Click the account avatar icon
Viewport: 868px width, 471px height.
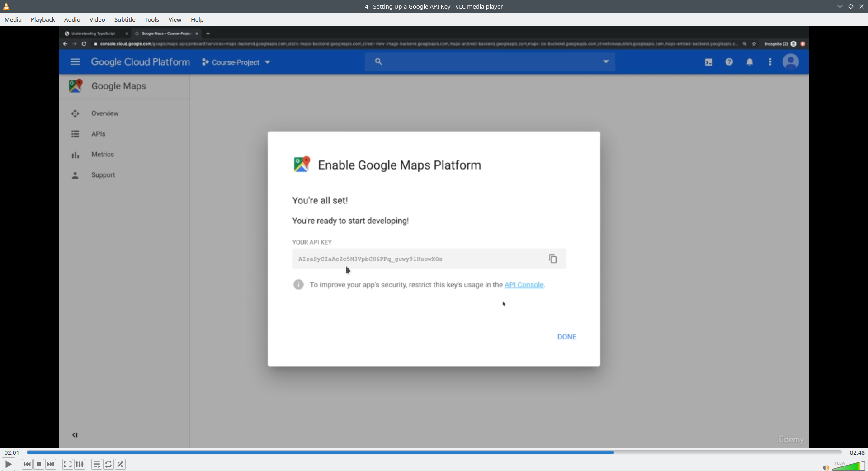(791, 61)
